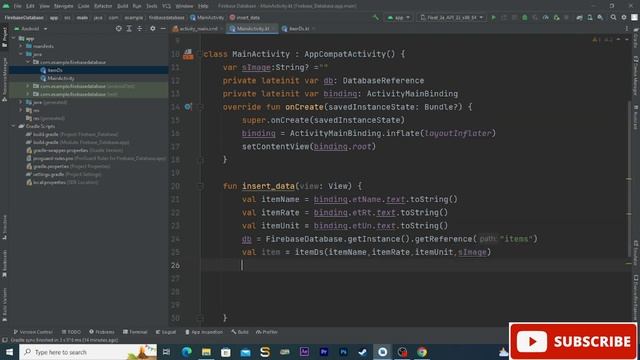The image size is (640, 360).
Task: Open Premiere Pro from taskbar
Action: click(324, 352)
